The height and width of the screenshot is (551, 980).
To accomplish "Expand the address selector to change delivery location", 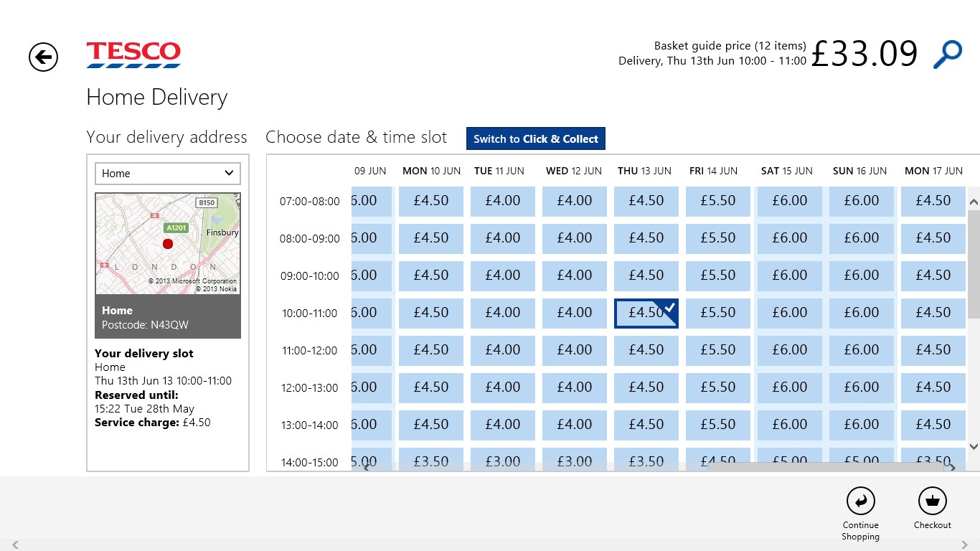I will coord(167,173).
